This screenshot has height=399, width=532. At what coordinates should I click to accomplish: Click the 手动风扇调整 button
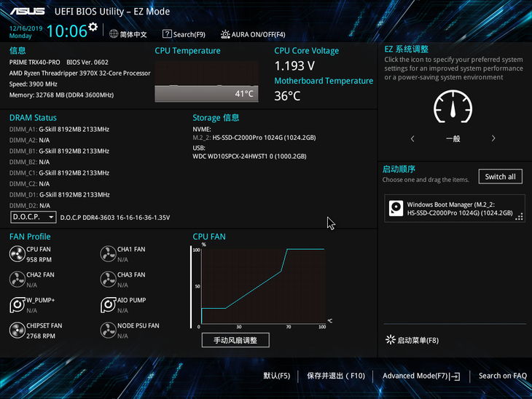[235, 340]
